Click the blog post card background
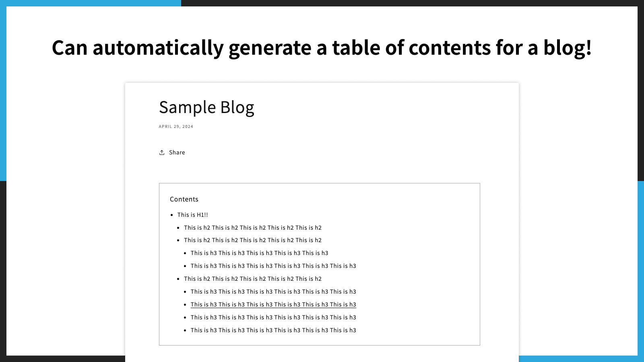 [x=443, y=121]
